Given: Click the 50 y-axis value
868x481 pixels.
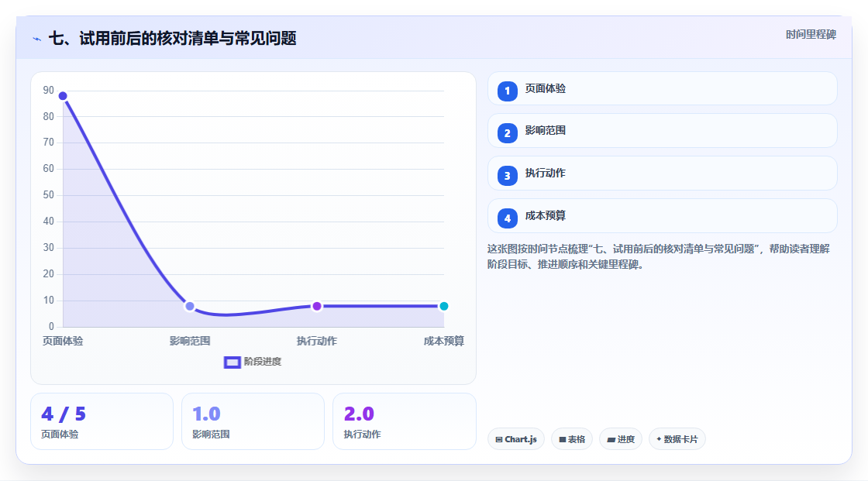Looking at the screenshot, I should [x=49, y=195].
